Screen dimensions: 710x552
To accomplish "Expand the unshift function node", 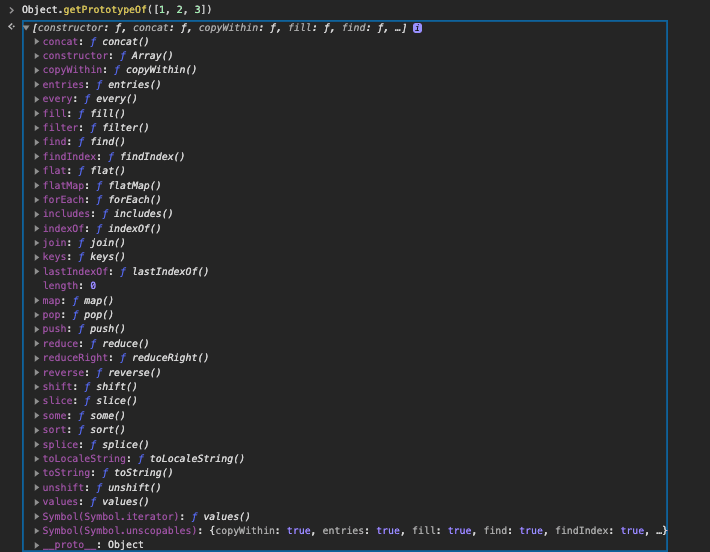I will click(37, 488).
